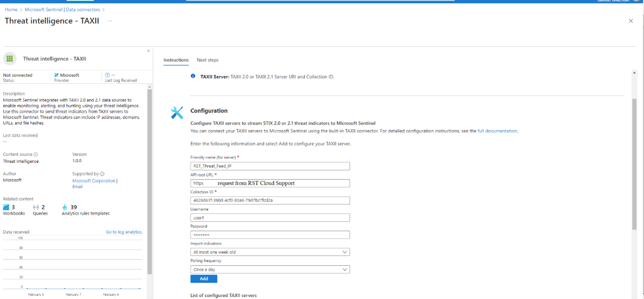The image size is (644, 299).
Task: Select the Instructions tab
Action: pos(176,60)
